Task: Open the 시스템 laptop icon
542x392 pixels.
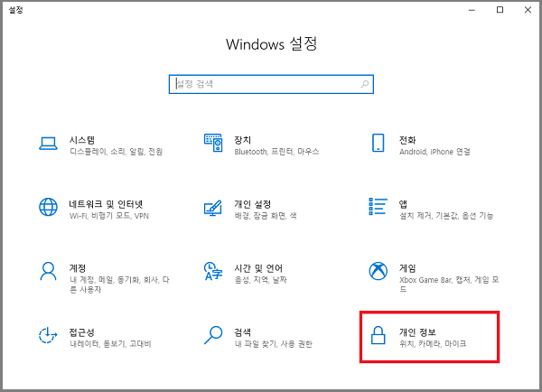Action: (x=48, y=143)
